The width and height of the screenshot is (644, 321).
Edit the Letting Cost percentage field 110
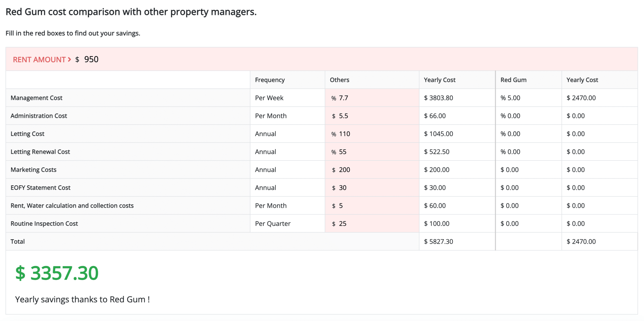point(372,134)
